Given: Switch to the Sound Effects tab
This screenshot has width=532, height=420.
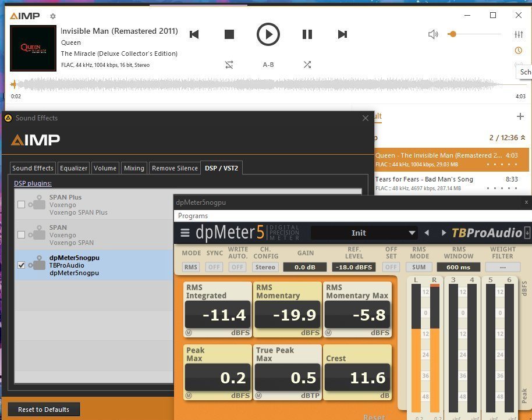Looking at the screenshot, I should click(33, 168).
